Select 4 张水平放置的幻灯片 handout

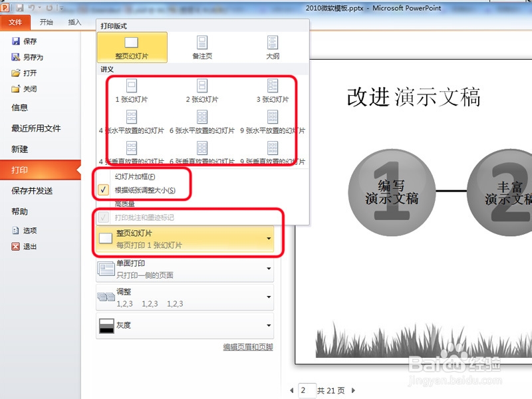pos(131,117)
